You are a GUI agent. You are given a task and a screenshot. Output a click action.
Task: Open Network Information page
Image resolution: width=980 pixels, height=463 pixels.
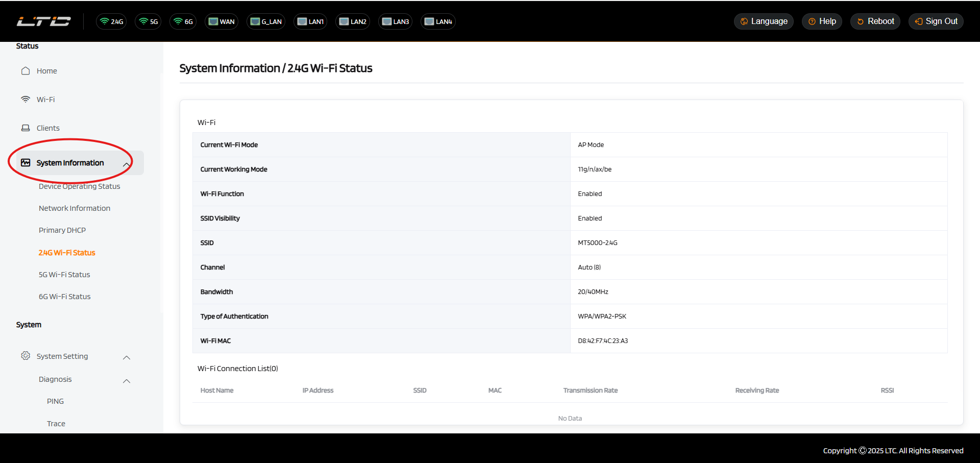75,208
